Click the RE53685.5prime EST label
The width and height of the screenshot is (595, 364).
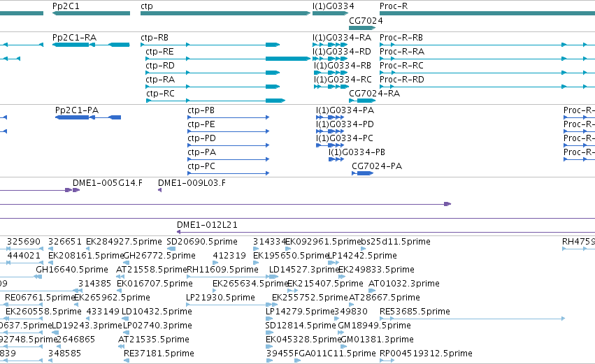tap(415, 312)
